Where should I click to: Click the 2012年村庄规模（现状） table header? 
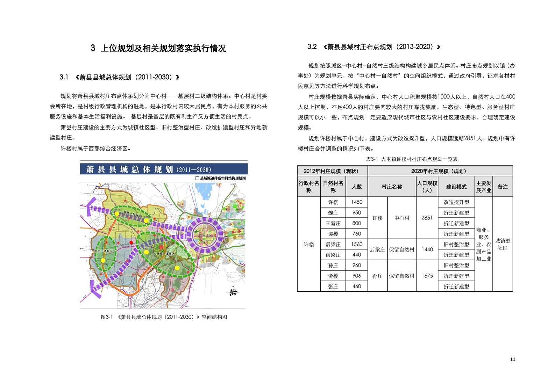point(332,171)
